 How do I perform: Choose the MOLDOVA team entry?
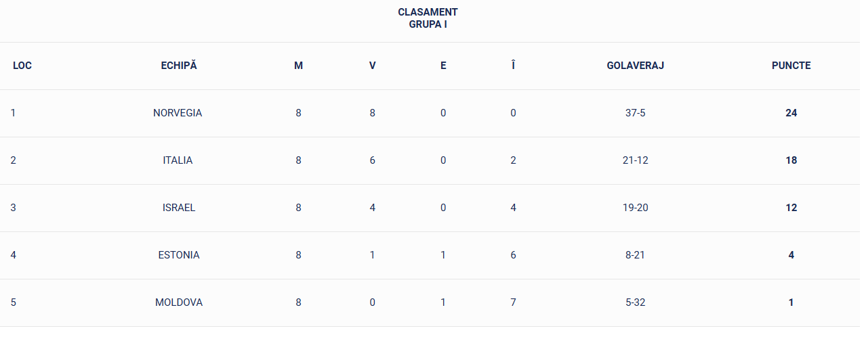179,302
